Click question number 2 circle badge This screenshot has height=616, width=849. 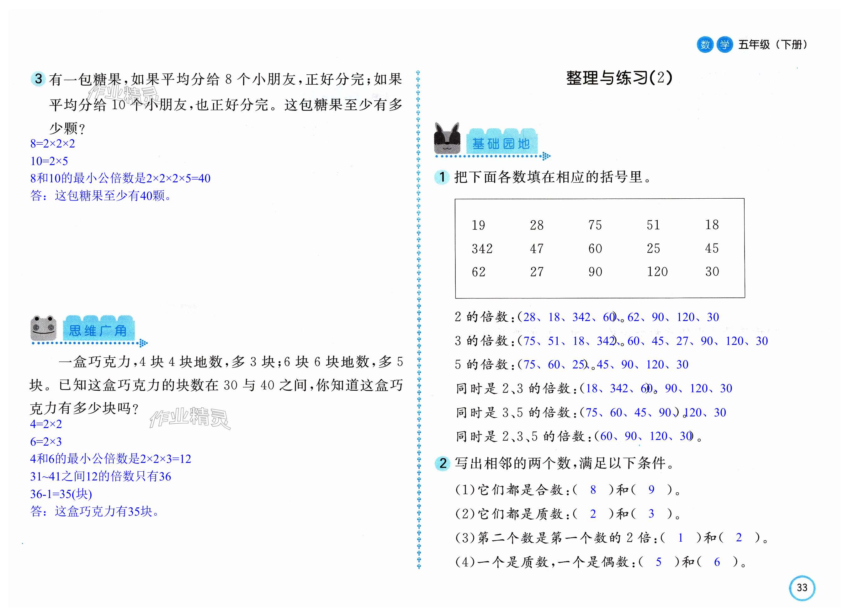[x=443, y=463]
